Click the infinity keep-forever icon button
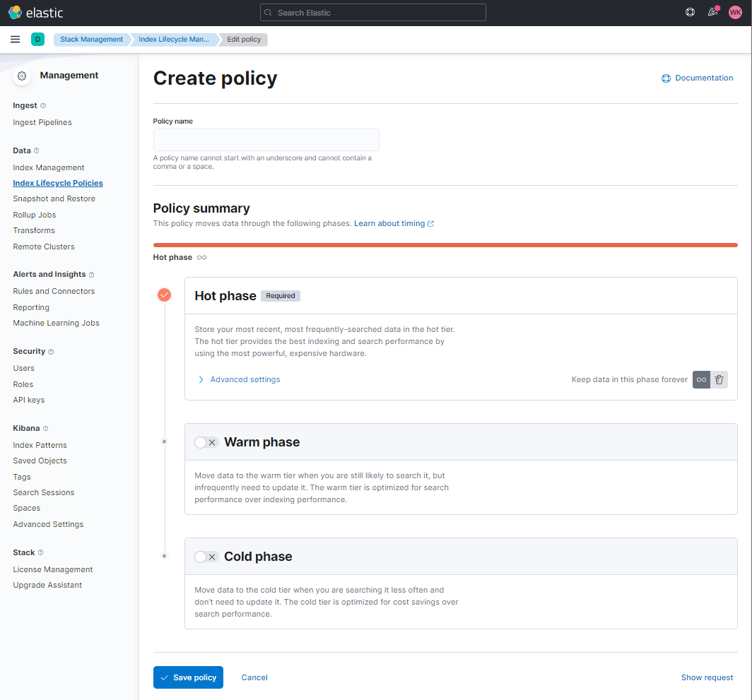The image size is (752, 700). 701,380
